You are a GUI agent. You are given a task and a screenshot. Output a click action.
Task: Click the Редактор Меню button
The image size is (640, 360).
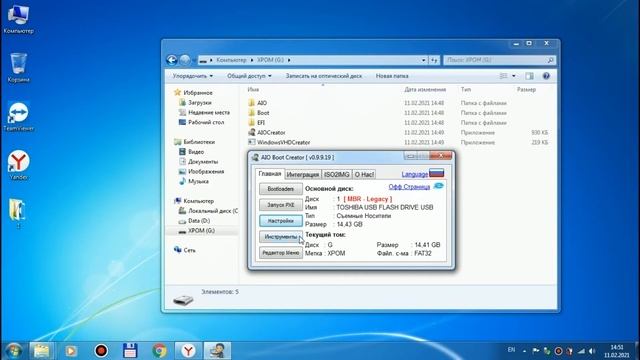point(281,253)
